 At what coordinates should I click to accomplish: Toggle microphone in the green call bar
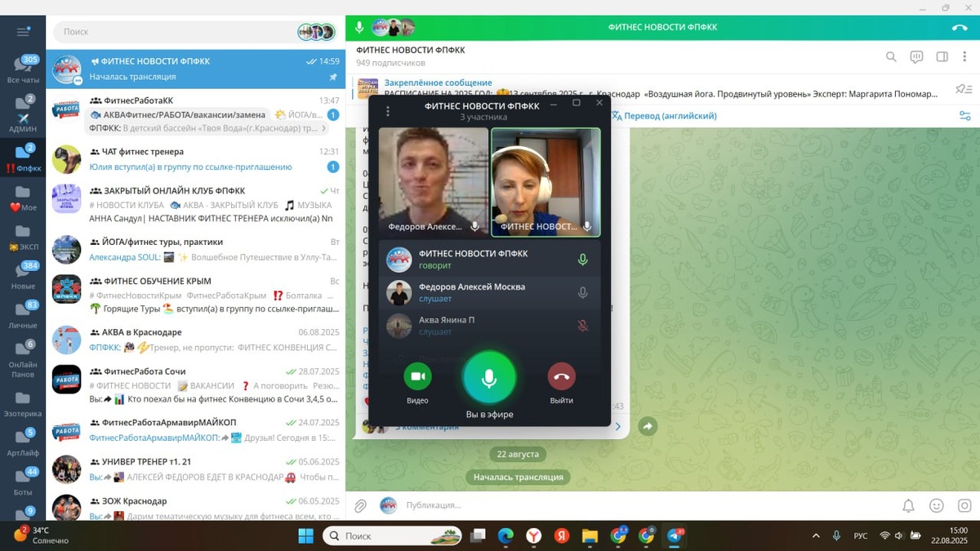pos(359,28)
